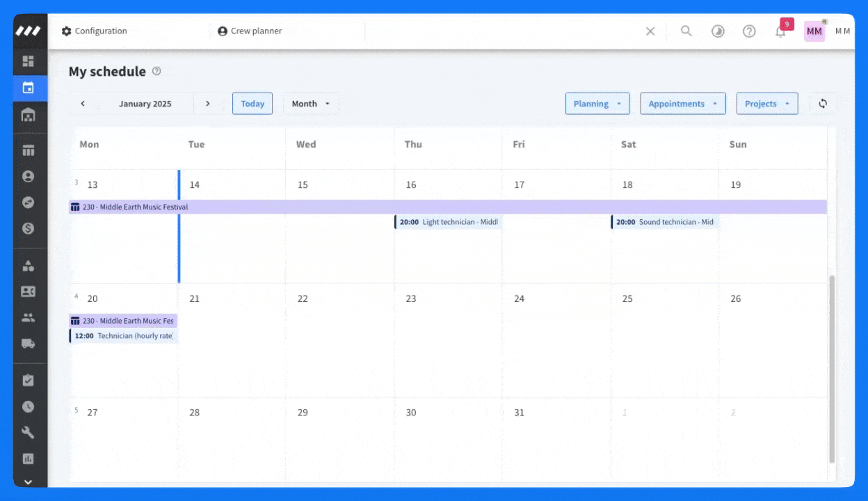Select day 15 in the calendar
Screen dimensions: 868x501
click(303, 185)
